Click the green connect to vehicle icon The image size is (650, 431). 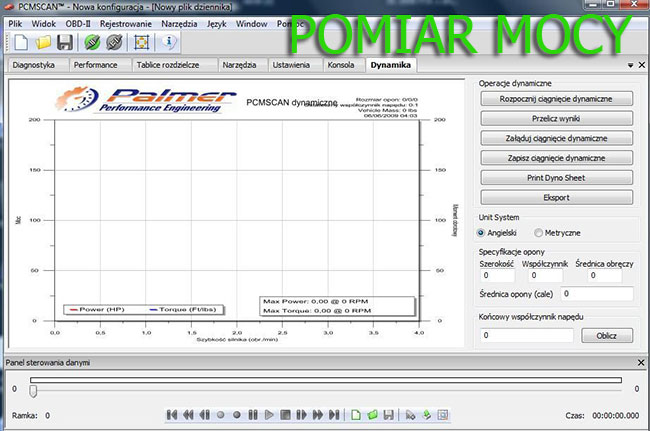pyautogui.click(x=92, y=42)
